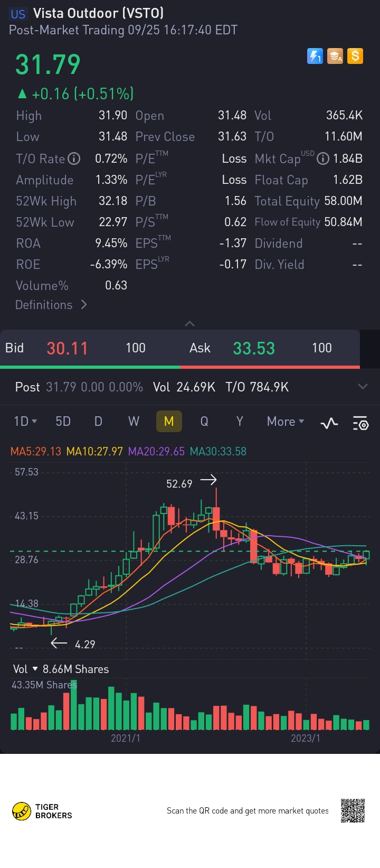The width and height of the screenshot is (380, 868).
Task: Tap the Bid price 30.11
Action: (x=67, y=348)
